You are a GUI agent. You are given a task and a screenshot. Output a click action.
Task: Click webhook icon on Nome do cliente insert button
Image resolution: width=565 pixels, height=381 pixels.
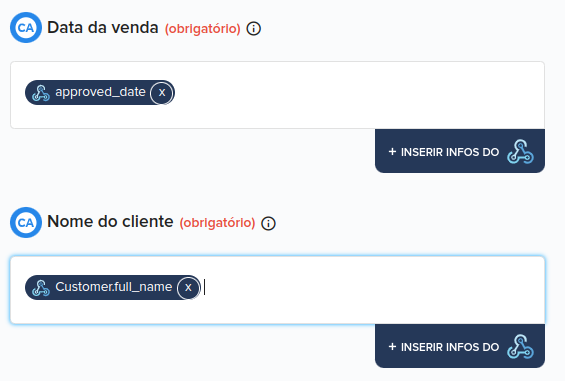click(520, 347)
